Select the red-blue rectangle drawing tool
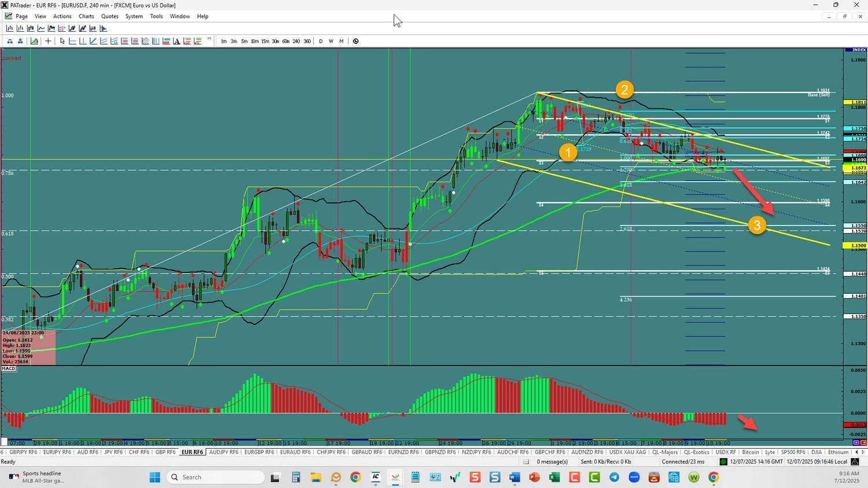The height and width of the screenshot is (488, 868). tap(166, 41)
